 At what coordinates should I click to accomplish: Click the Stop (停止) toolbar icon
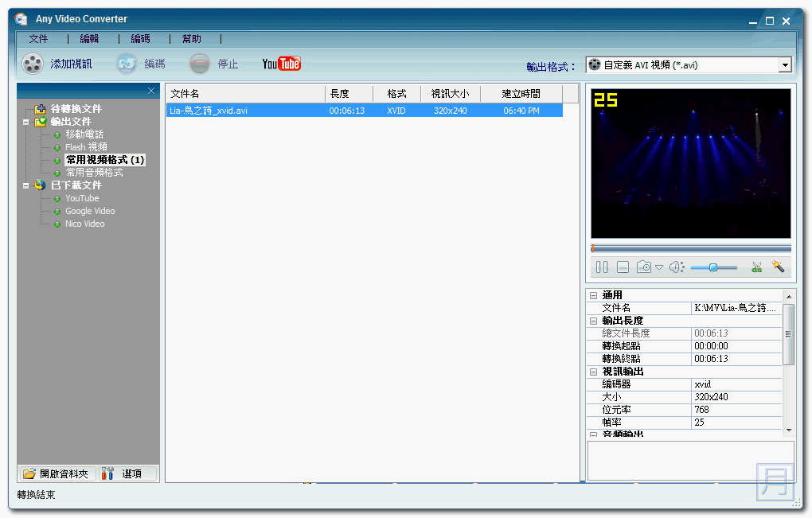200,63
